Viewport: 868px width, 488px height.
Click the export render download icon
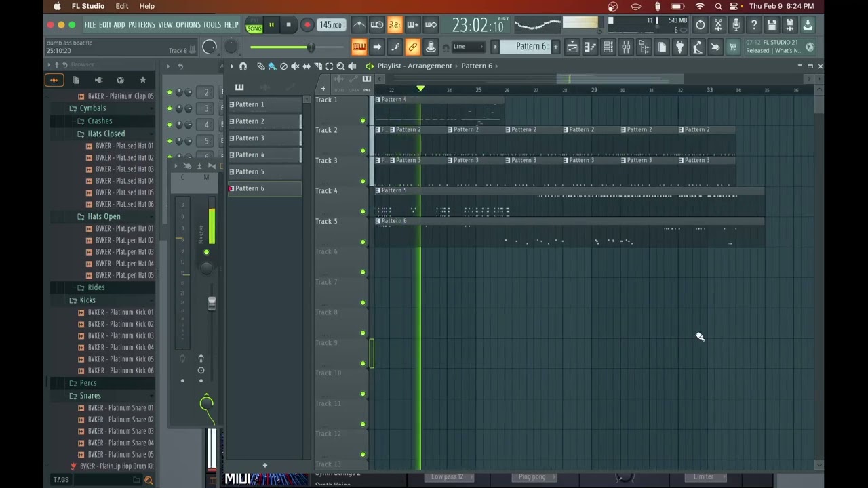tap(807, 25)
